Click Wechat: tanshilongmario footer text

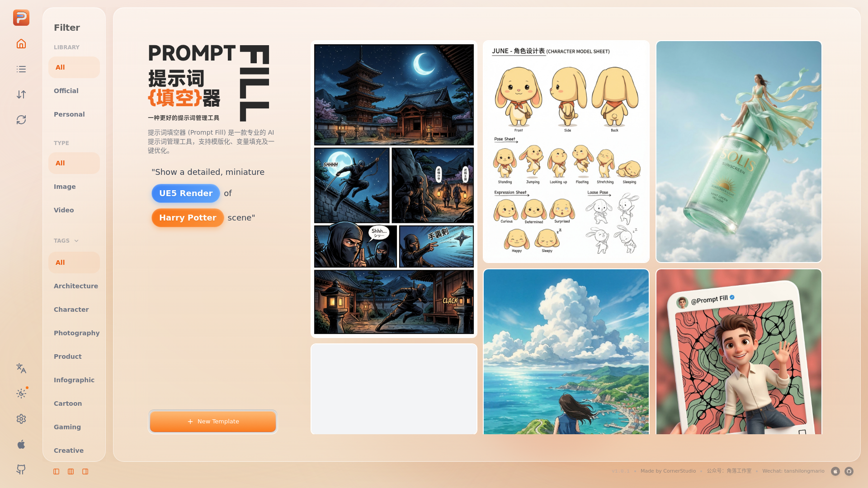click(793, 471)
